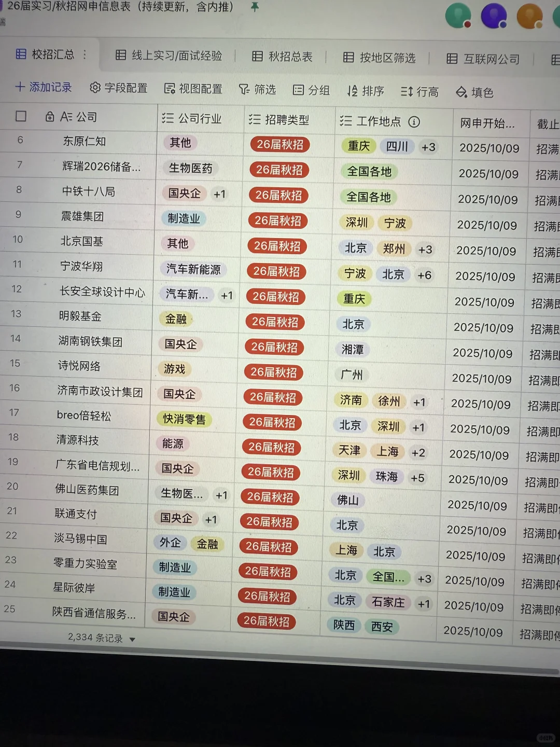Select company cell 东原仁知
The width and height of the screenshot is (560, 747).
click(84, 141)
